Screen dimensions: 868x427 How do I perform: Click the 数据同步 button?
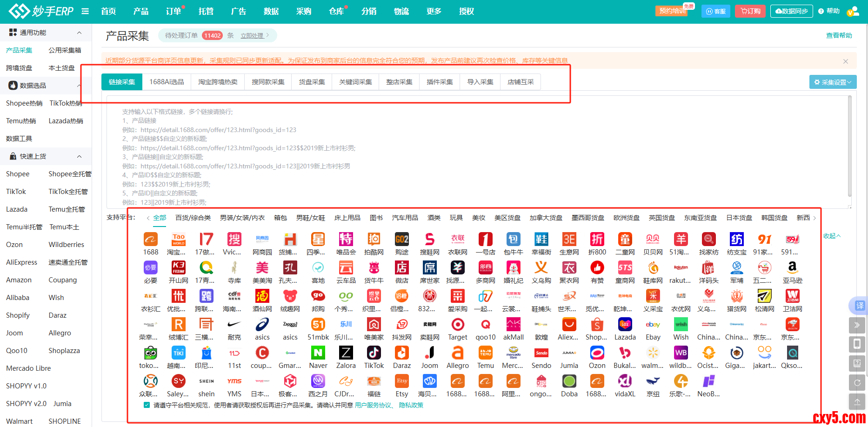[791, 11]
